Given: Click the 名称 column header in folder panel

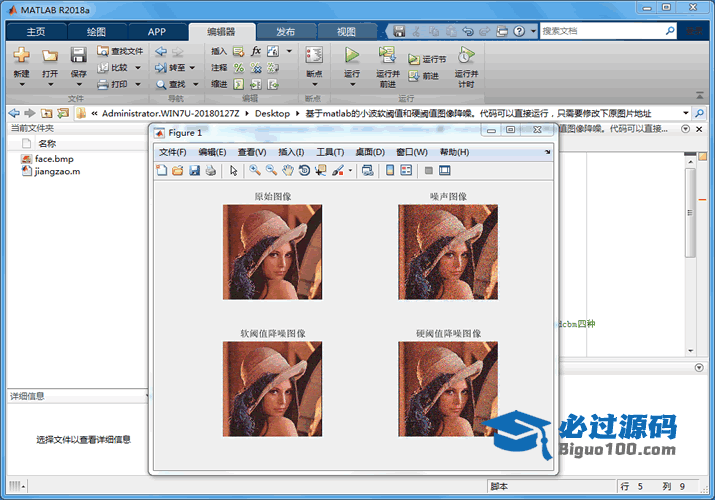Looking at the screenshot, I should pos(47,144).
